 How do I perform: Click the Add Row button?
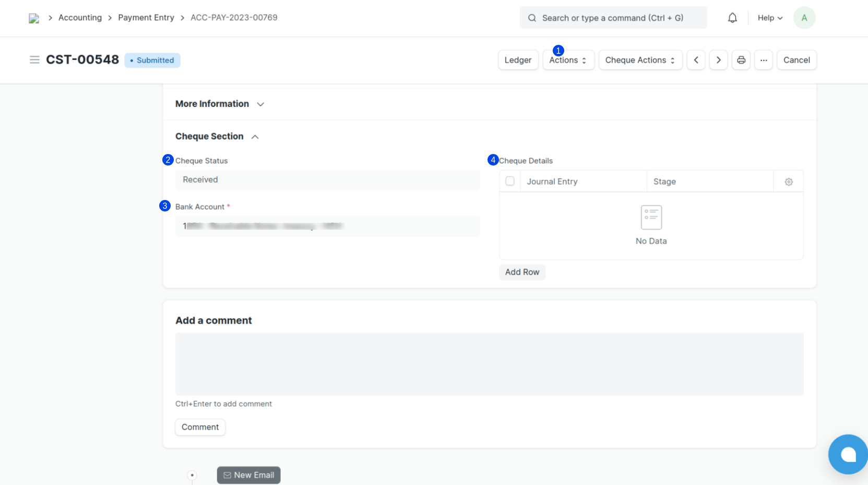pyautogui.click(x=522, y=272)
